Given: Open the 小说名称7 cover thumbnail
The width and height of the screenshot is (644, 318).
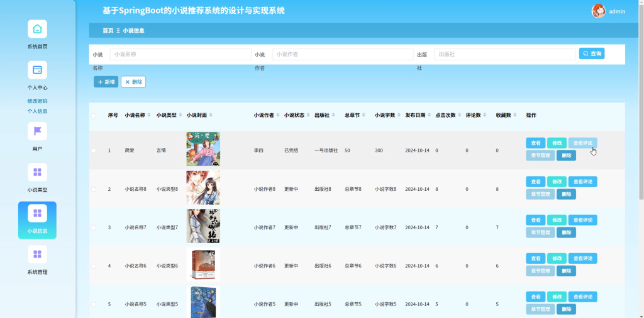Looking at the screenshot, I should [x=203, y=226].
